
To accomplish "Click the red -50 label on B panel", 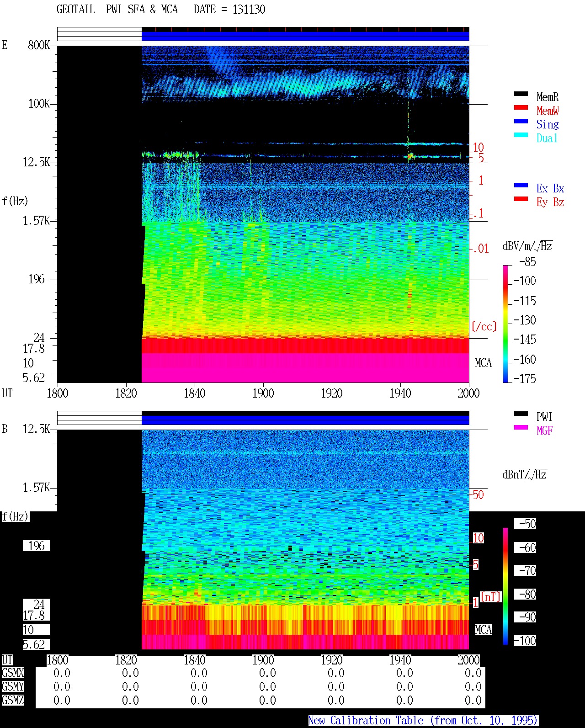I will tap(478, 494).
